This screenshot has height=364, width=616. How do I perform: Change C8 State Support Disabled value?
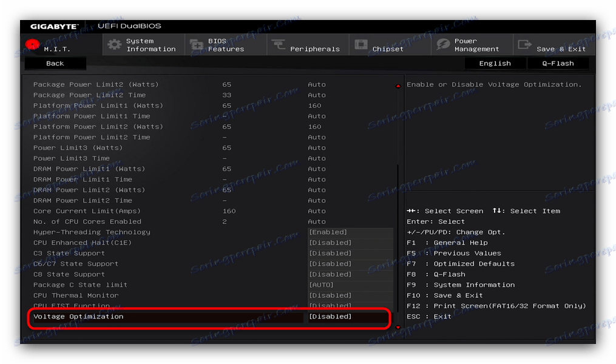coord(350,274)
